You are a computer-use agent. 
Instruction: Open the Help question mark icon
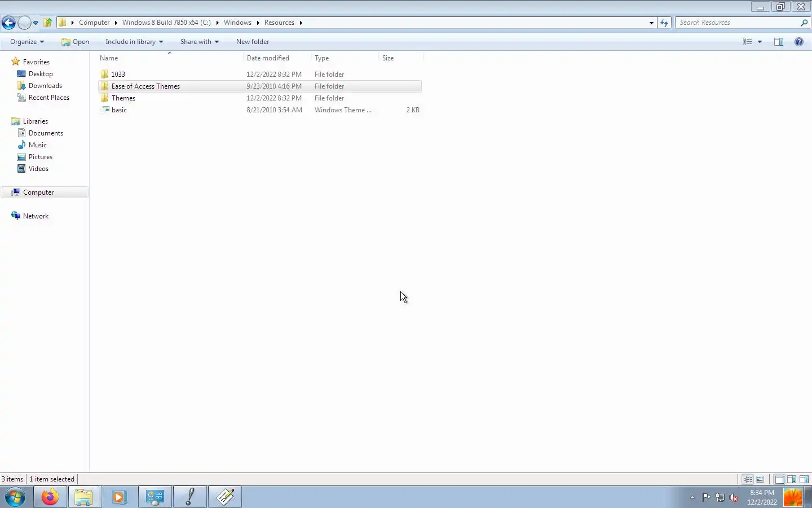(x=798, y=42)
